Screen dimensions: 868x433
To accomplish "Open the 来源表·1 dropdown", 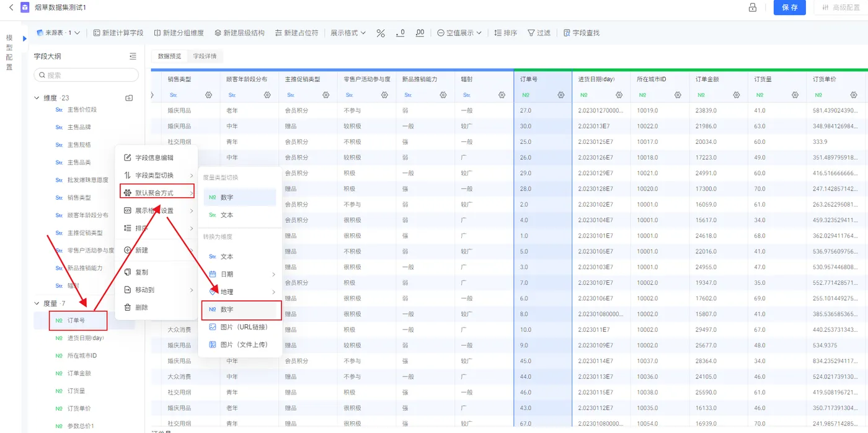I will [58, 33].
